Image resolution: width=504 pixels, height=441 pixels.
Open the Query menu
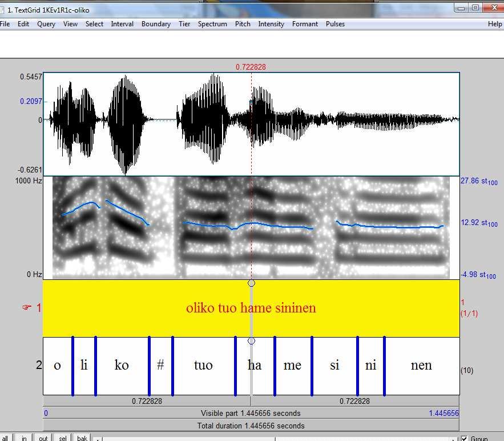pos(46,24)
